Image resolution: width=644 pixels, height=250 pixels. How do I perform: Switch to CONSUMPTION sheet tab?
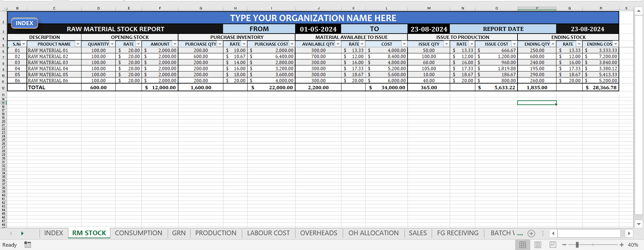[139, 233]
